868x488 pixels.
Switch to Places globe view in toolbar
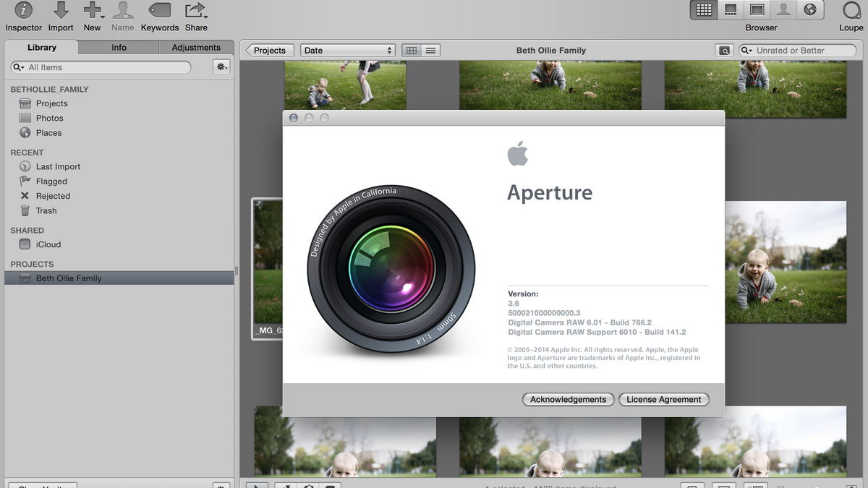pyautogui.click(x=810, y=10)
